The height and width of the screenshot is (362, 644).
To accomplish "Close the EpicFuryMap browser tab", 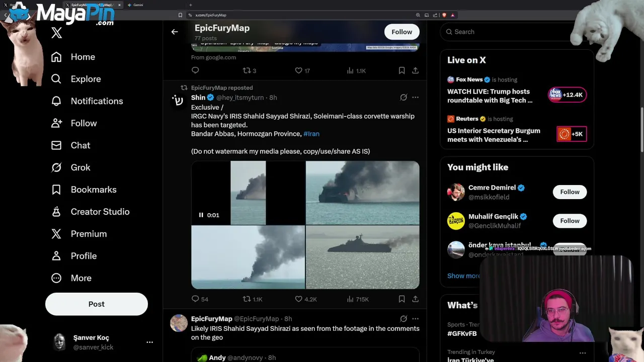I will pyautogui.click(x=119, y=5).
